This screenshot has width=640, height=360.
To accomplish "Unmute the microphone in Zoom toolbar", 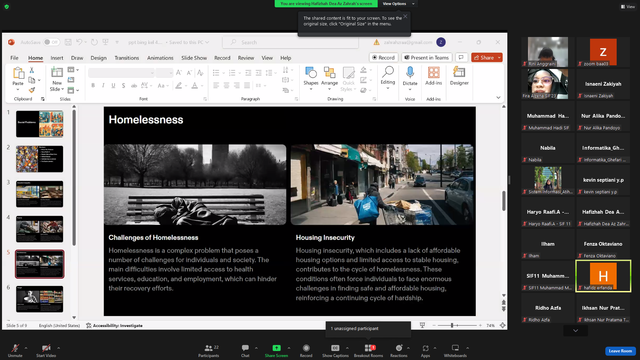I will point(15,350).
